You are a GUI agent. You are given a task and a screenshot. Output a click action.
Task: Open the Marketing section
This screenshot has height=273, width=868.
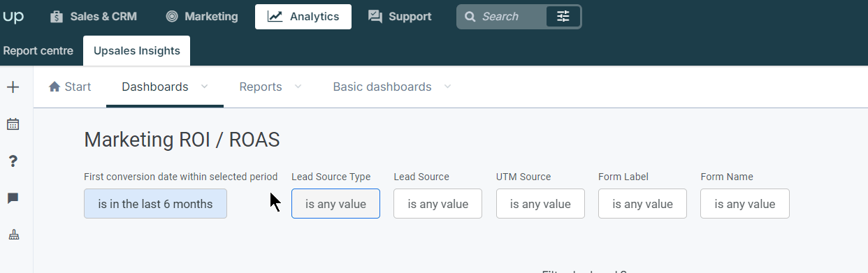(x=201, y=17)
